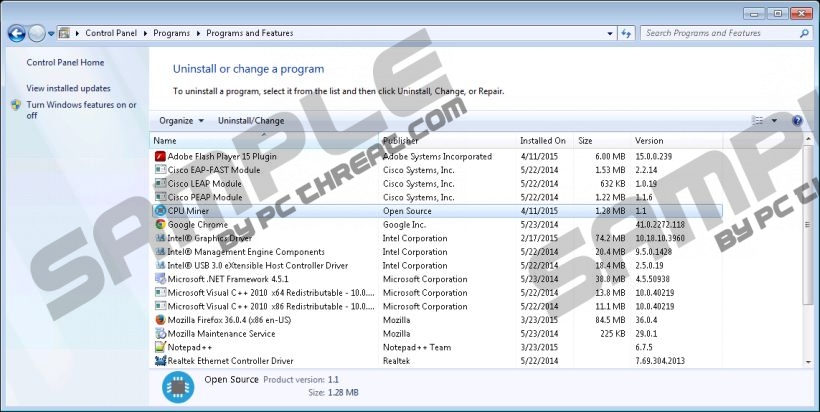Select the Cisco EAP-FAST Module name
Viewport: 820px width, 412px height.
[x=214, y=170]
